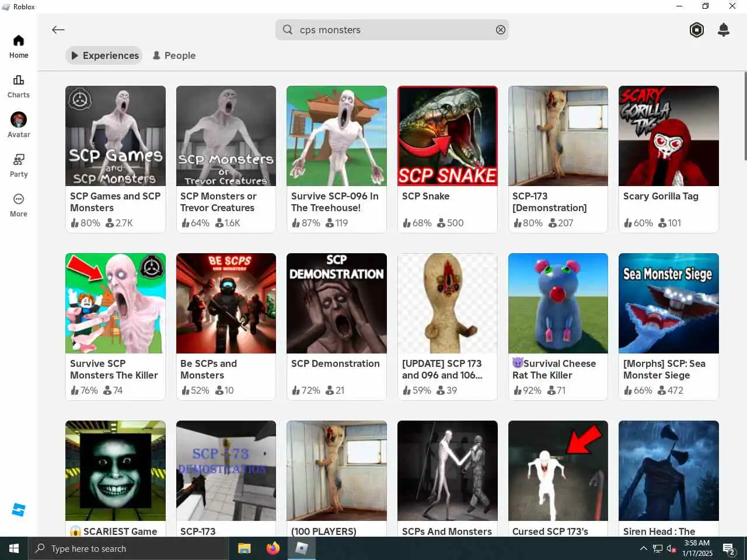Open the Windows notification center
Image resolution: width=747 pixels, height=560 pixels.
tap(729, 549)
